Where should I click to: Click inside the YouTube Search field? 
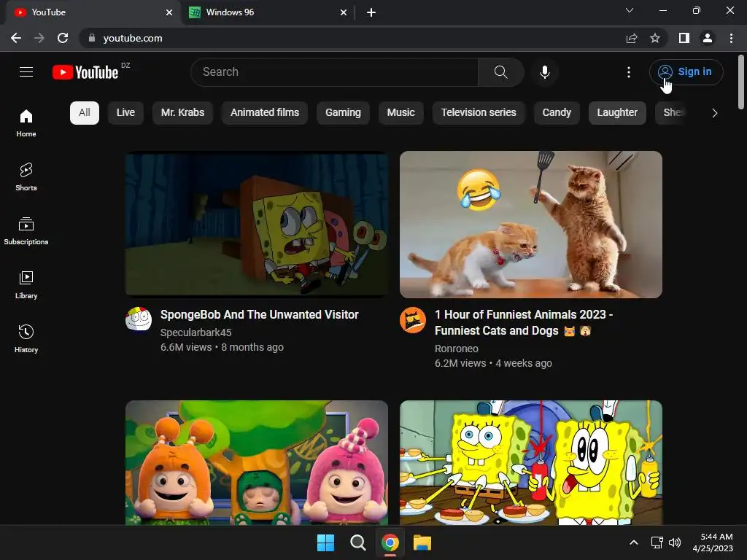click(x=334, y=72)
